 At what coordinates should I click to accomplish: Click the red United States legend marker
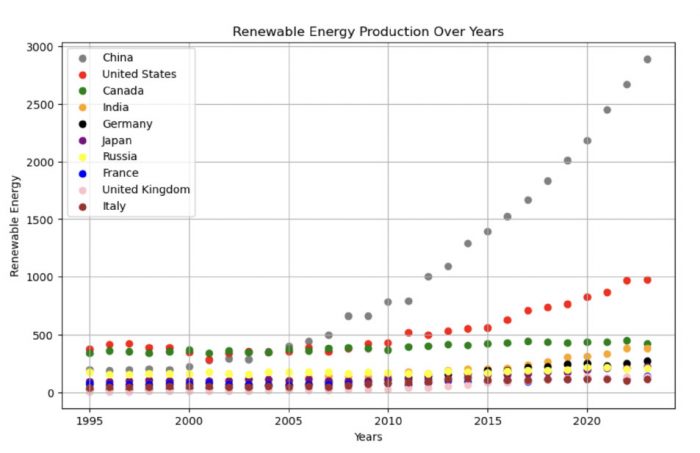[x=83, y=75]
